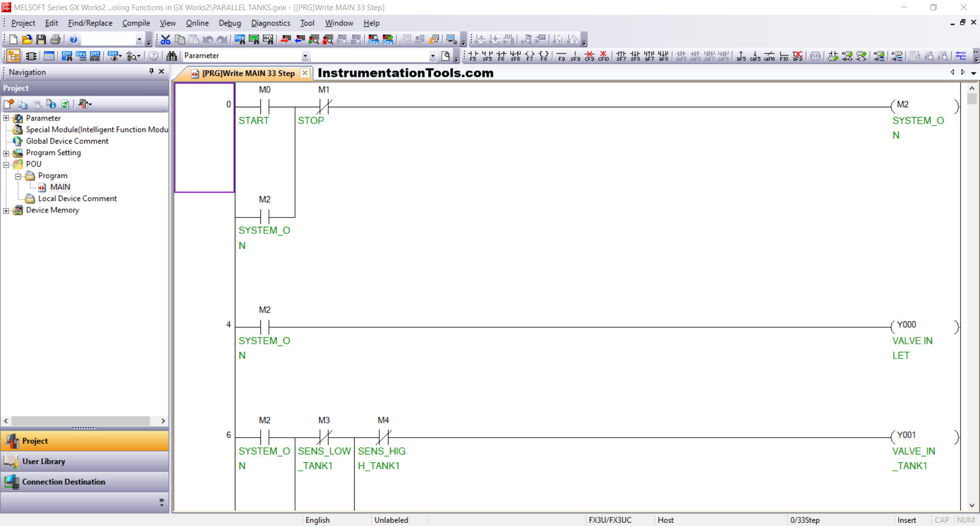Click the New Data icon in Project panel
This screenshot has height=526, width=980.
(9, 104)
